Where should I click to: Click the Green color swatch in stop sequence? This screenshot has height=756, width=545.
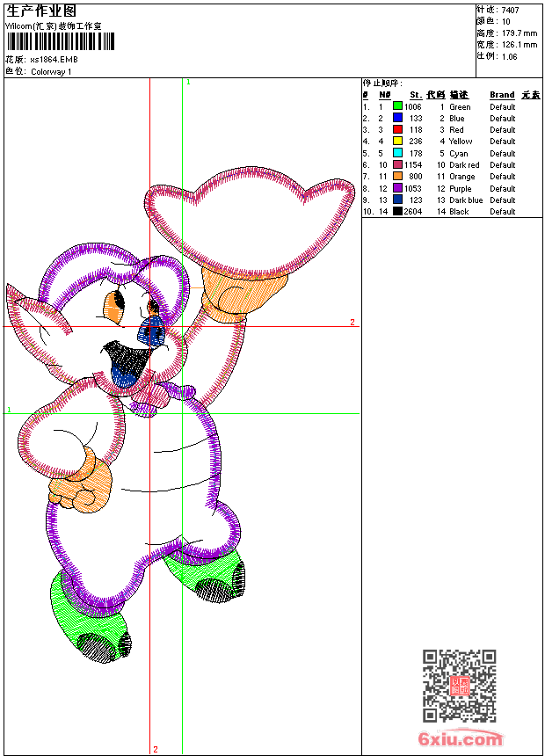(x=397, y=105)
